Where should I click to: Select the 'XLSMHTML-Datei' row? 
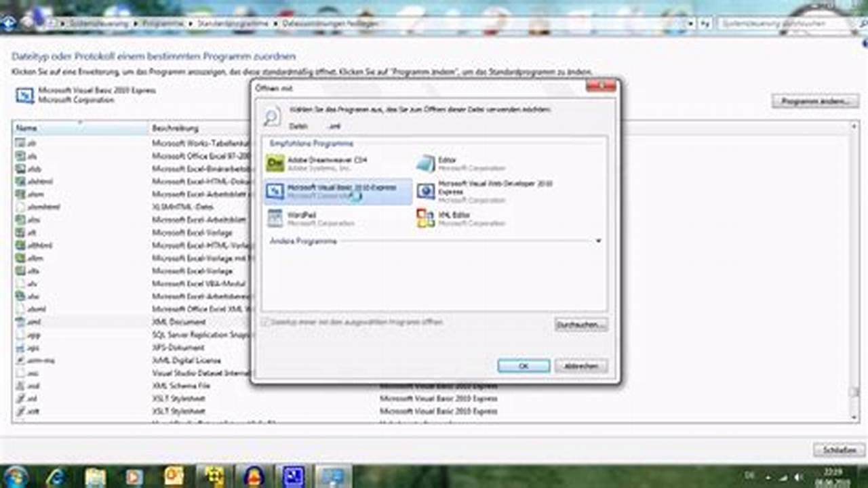pyautogui.click(x=182, y=207)
